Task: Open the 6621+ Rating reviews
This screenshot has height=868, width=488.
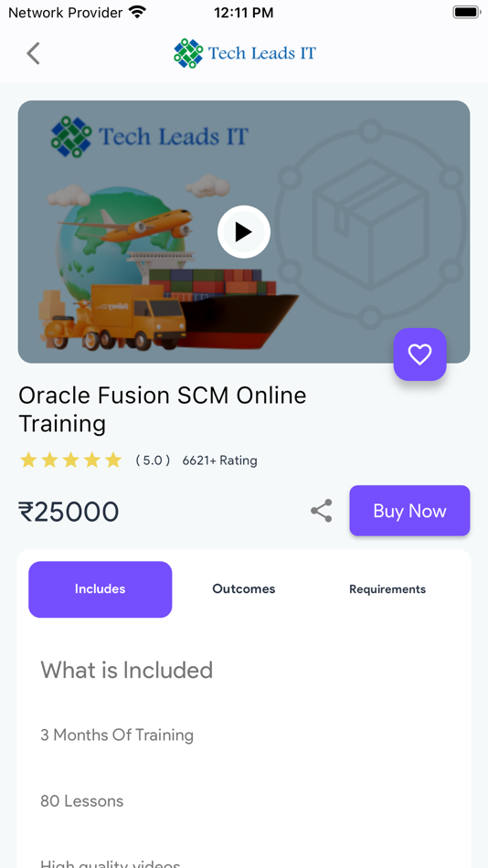Action: click(x=220, y=460)
